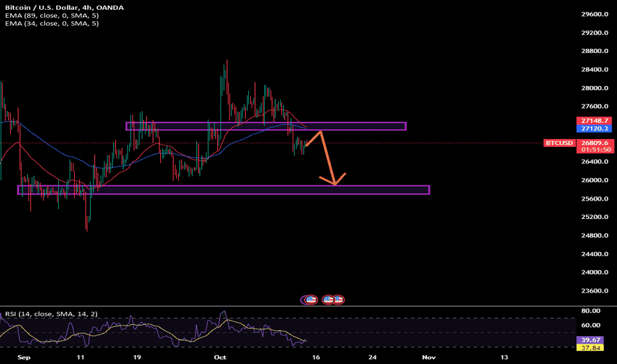
Task: Click the 24800.0 price axis label
Action: coord(594,236)
